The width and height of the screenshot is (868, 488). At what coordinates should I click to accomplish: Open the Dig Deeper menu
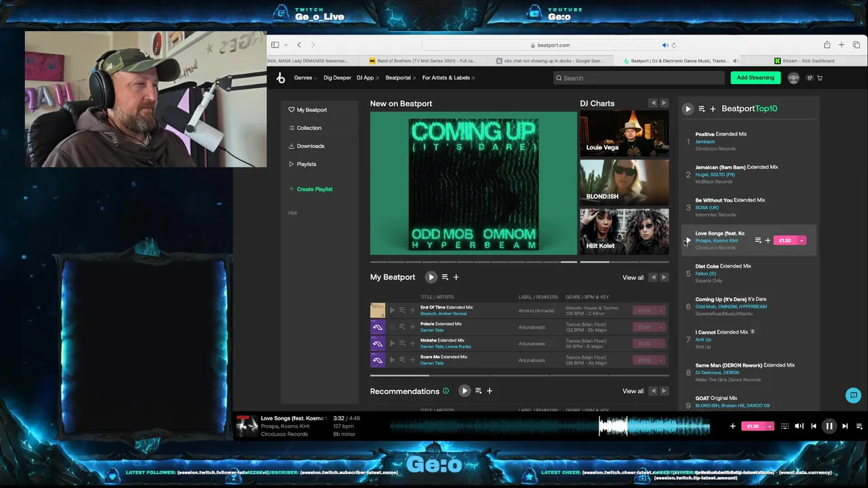(337, 78)
